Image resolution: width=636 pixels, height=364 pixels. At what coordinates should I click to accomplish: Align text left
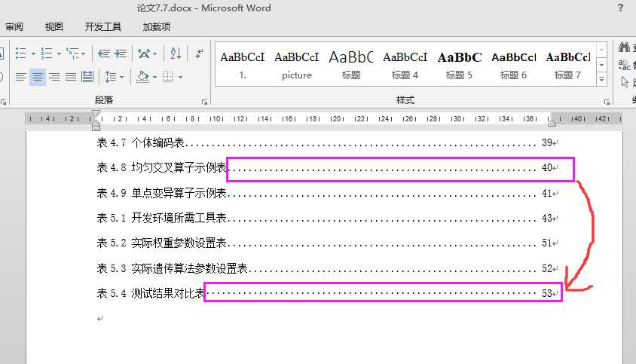tap(20, 77)
